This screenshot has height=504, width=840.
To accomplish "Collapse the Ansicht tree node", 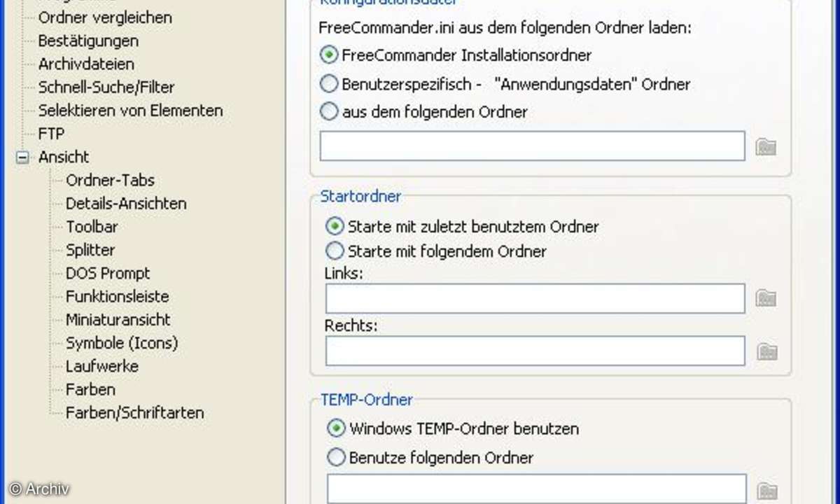I will coord(23,157).
